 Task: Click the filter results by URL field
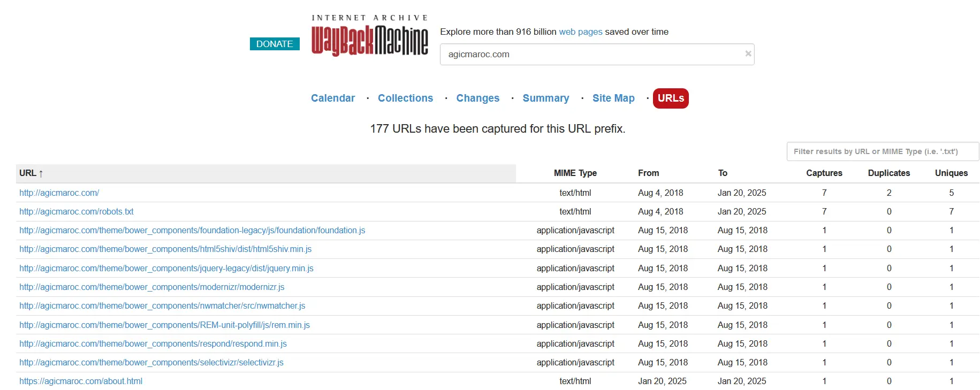(x=882, y=151)
